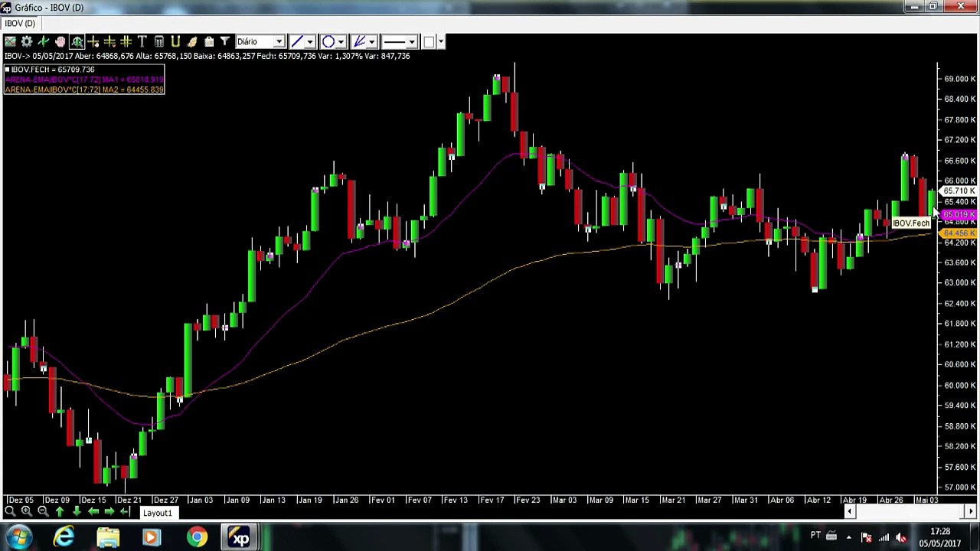The height and width of the screenshot is (551, 980).
Task: Select the crosshair cursor tool
Action: pos(93,41)
